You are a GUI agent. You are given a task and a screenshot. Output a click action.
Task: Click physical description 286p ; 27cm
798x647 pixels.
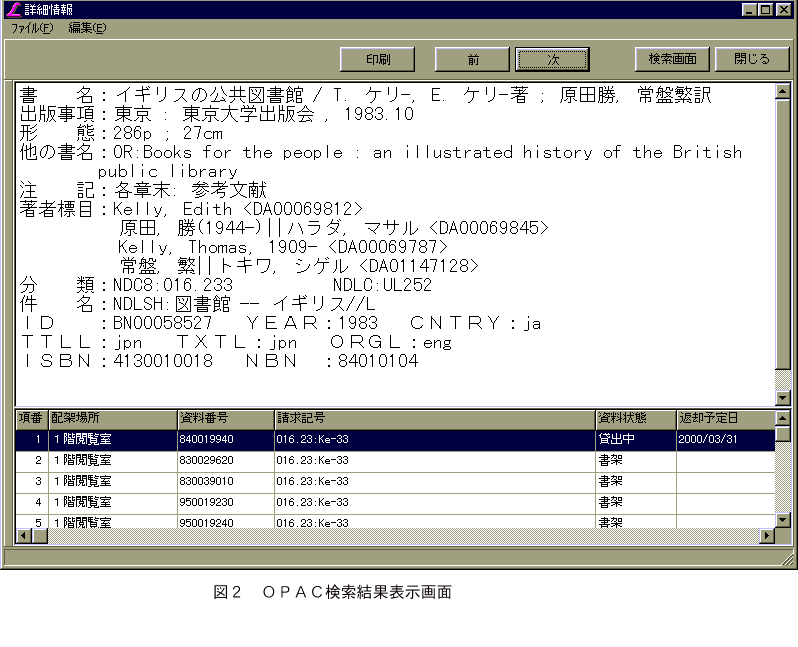168,133
